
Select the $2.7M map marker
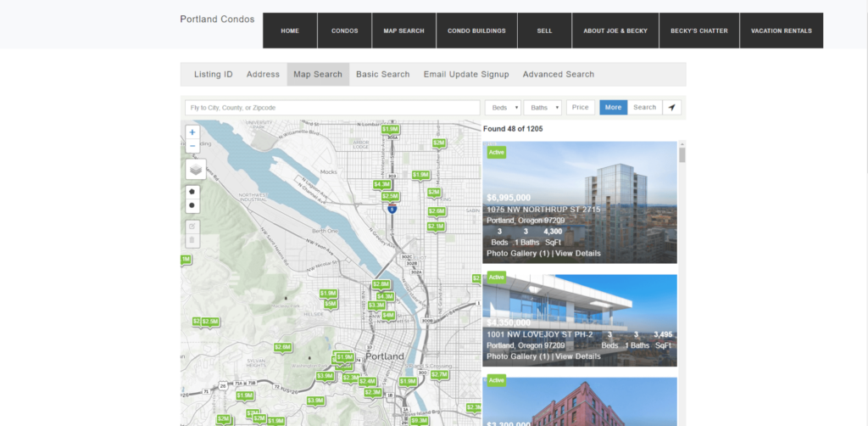[439, 375]
